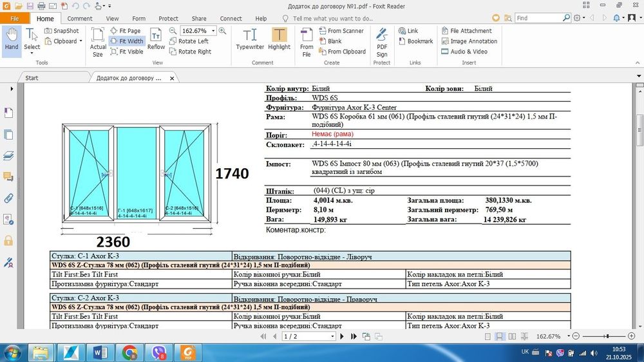Click the status bar zoom slider
Viewport: 644px width, 362px height.
pyautogui.click(x=603, y=336)
